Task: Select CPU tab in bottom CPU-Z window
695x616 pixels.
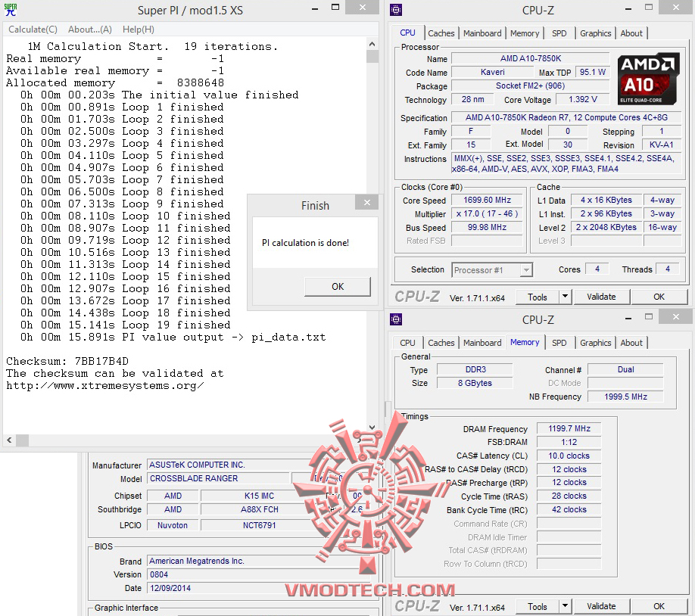Action: pyautogui.click(x=407, y=343)
